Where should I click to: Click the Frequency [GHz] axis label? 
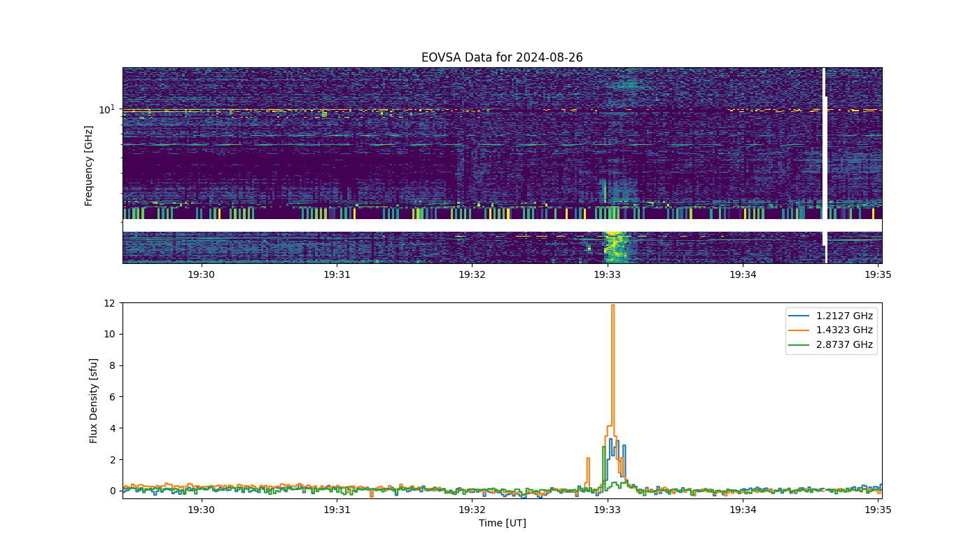pos(89,166)
